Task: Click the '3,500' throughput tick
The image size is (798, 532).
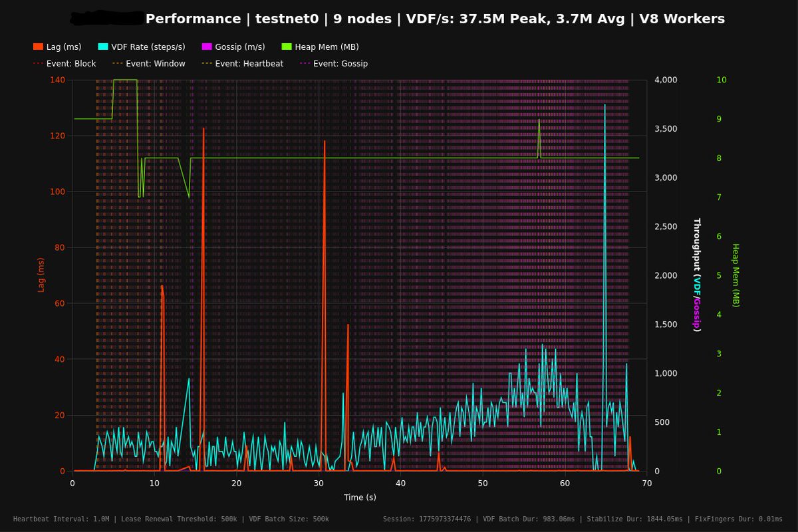Action: click(x=666, y=129)
